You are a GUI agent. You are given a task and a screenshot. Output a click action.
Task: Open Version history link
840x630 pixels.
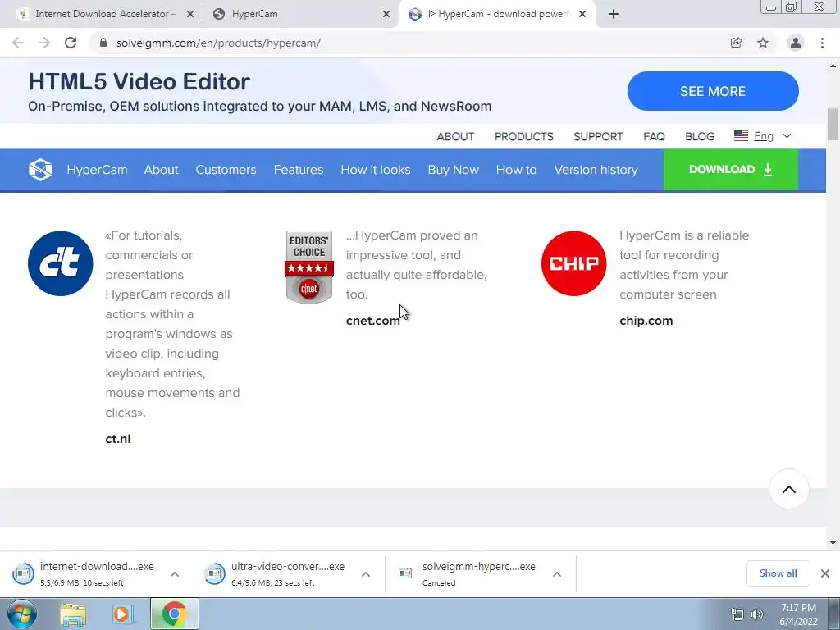(596, 170)
